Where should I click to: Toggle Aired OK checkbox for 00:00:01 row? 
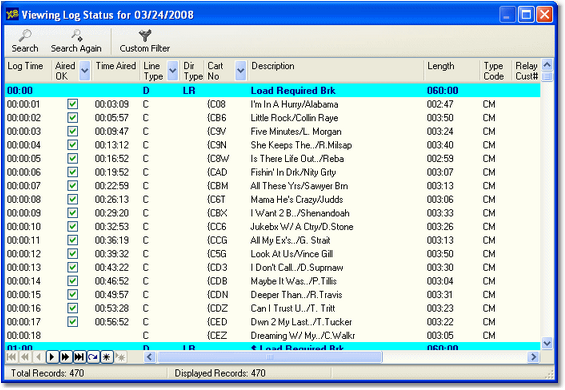pyautogui.click(x=72, y=104)
